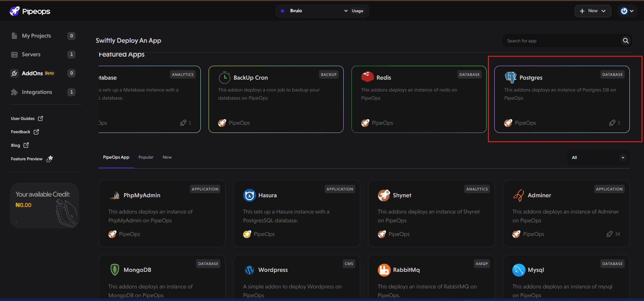Click the search magnifier icon
This screenshot has width=644, height=301.
click(x=626, y=41)
